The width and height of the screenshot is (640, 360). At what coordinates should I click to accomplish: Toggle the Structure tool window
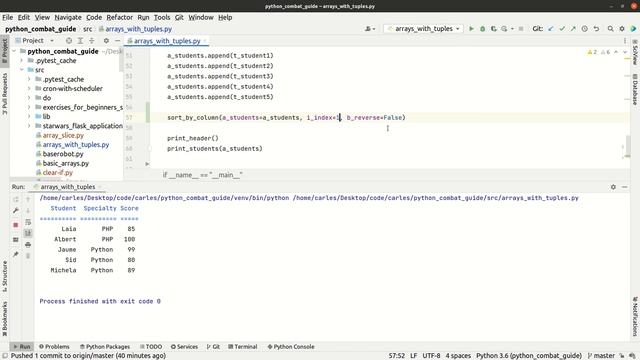pos(4,276)
